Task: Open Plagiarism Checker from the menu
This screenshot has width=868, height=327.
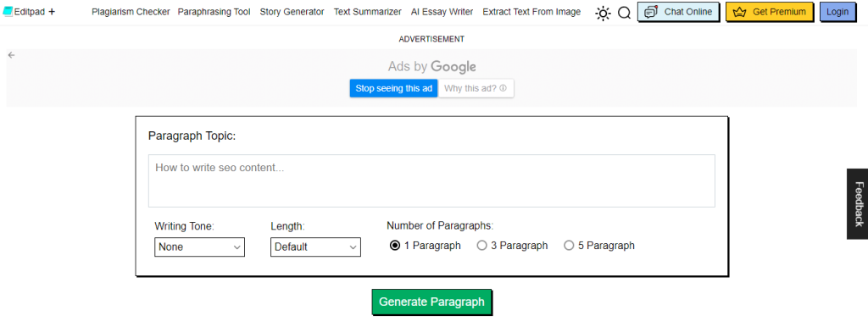Action: tap(131, 12)
